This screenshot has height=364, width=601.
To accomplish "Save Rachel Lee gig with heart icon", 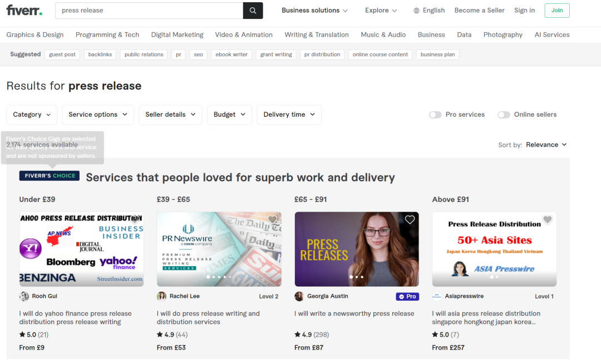I will click(272, 220).
